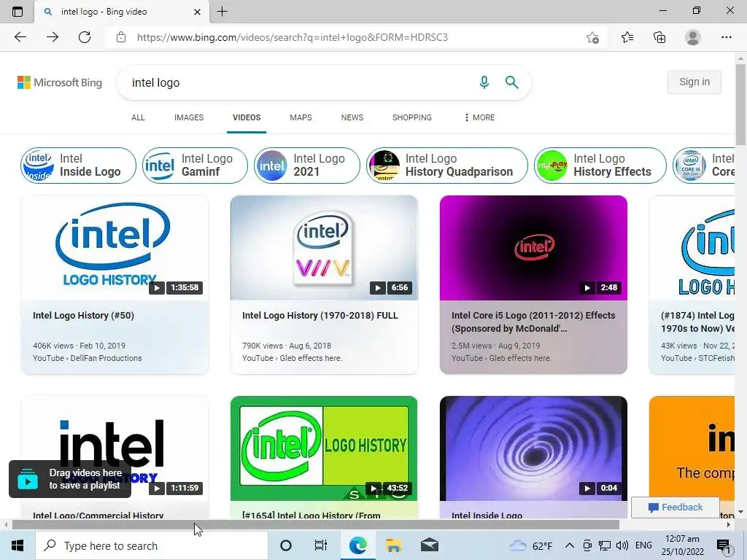Image resolution: width=747 pixels, height=560 pixels.
Task: Click the Cortana circle icon on the taskbar
Action: [286, 545]
